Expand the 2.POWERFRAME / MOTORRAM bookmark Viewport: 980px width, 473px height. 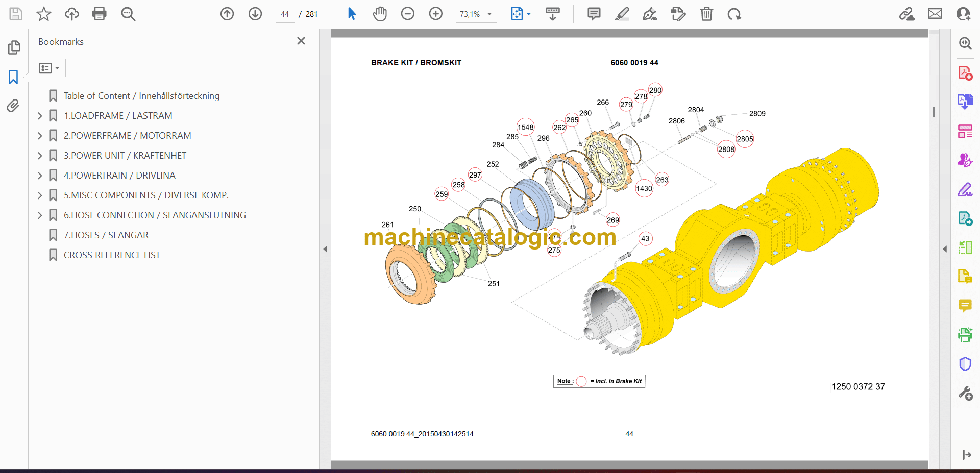(40, 136)
